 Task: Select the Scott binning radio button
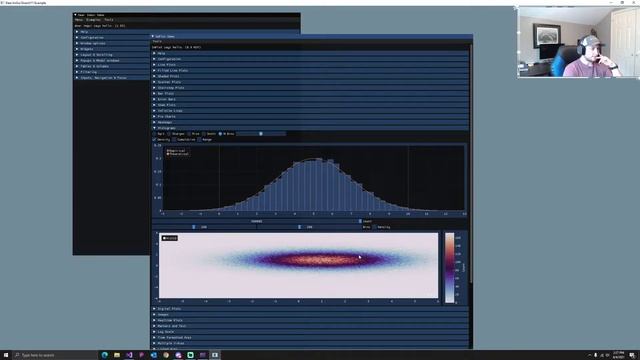point(204,134)
